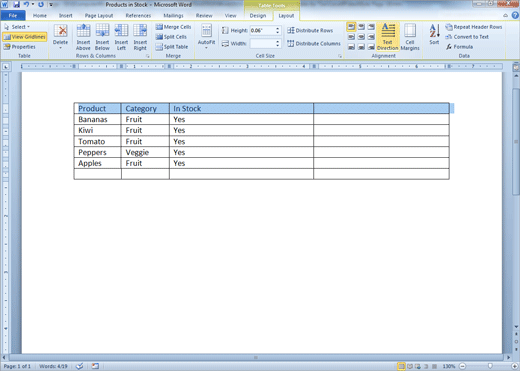Select Align Center alignment
520x371 pixels.
tap(361, 37)
